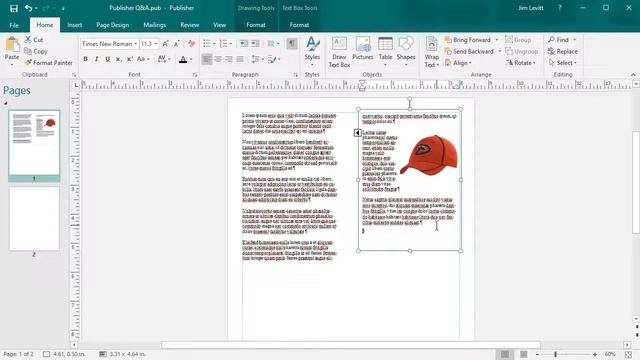Decrease the indent level

[244, 44]
